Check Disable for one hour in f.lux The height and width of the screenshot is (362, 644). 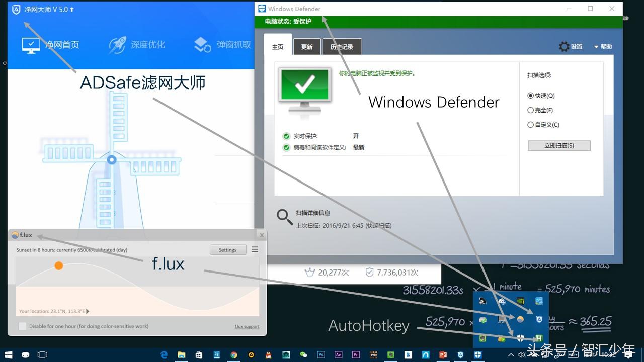pos(23,326)
